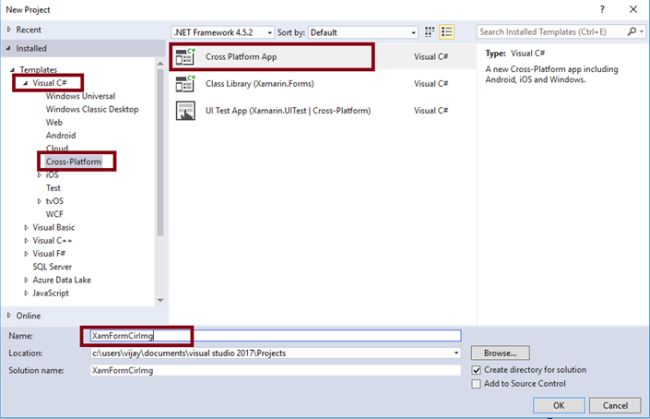Open the Location path dropdown arrow
This screenshot has width=650, height=419.
point(456,353)
